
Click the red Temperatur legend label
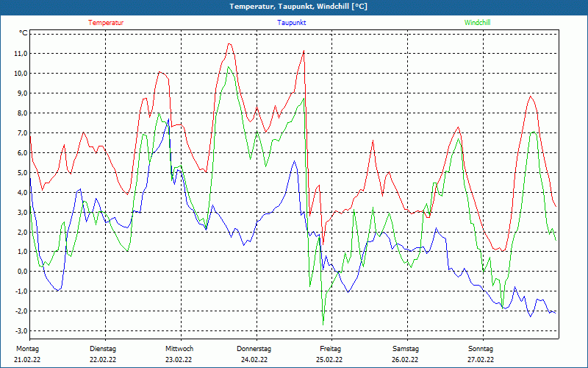click(106, 23)
